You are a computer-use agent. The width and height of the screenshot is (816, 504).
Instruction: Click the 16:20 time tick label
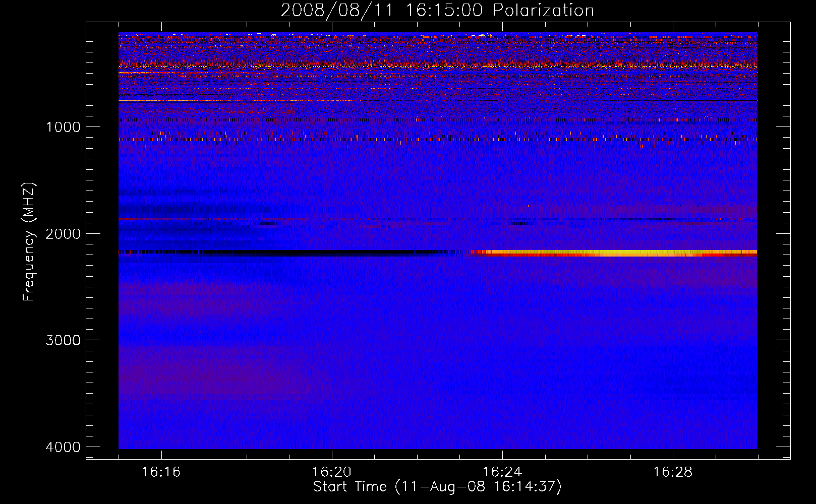pyautogui.click(x=331, y=472)
